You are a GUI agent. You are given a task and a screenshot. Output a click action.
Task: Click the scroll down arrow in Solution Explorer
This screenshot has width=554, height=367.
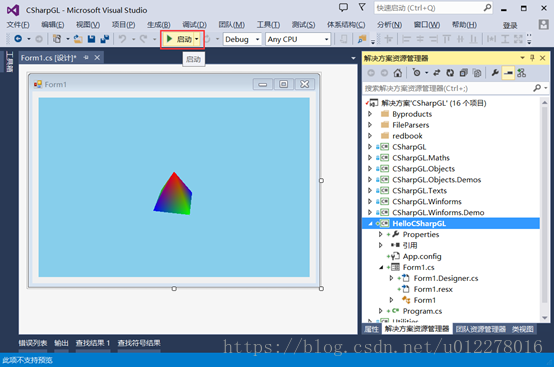pyautogui.click(x=544, y=317)
